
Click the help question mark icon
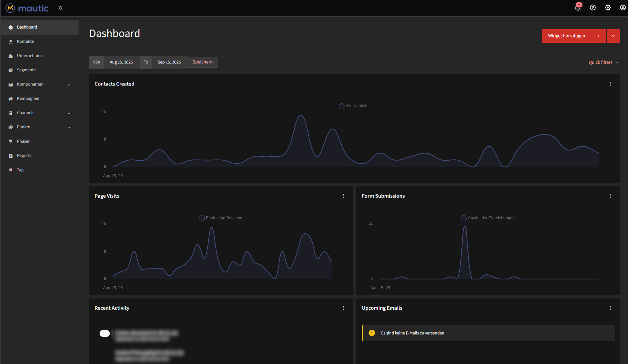pos(593,7)
